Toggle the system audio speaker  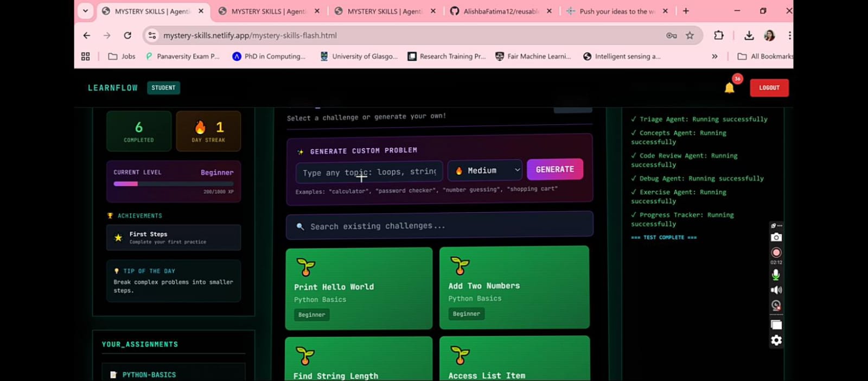tap(776, 290)
